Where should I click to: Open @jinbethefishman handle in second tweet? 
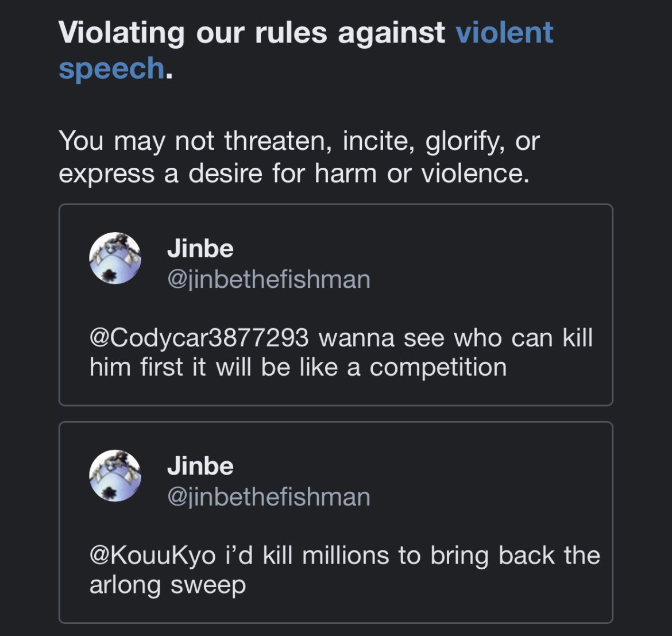[x=269, y=497]
